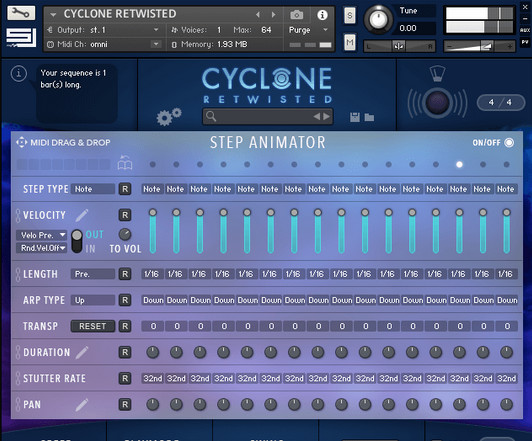This screenshot has height=441, width=532.
Task: Click the Stutter Rate link chain icon
Action: (18, 378)
